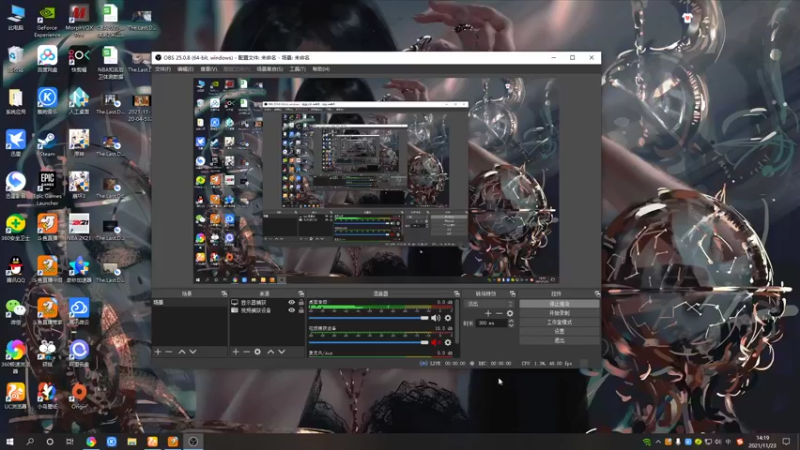
Task: Decrease transition duration with down stepper
Action: pyautogui.click(x=511, y=325)
